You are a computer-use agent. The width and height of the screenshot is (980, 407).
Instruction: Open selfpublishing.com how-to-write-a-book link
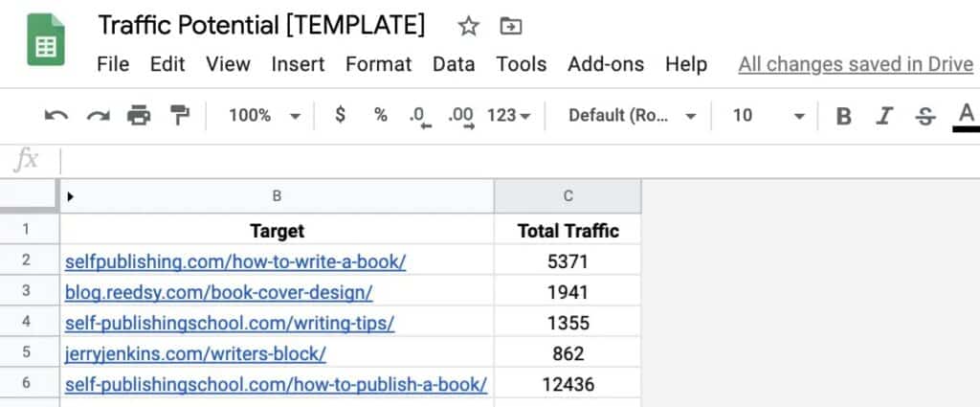[235, 261]
